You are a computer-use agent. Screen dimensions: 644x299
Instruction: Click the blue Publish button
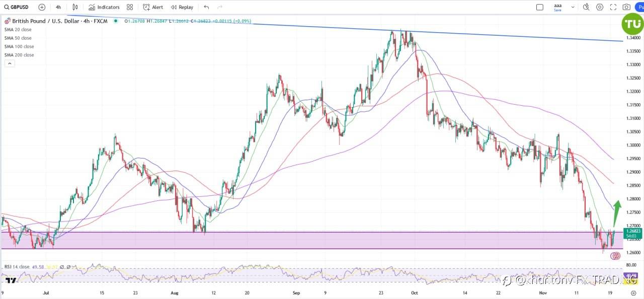[x=639, y=7]
